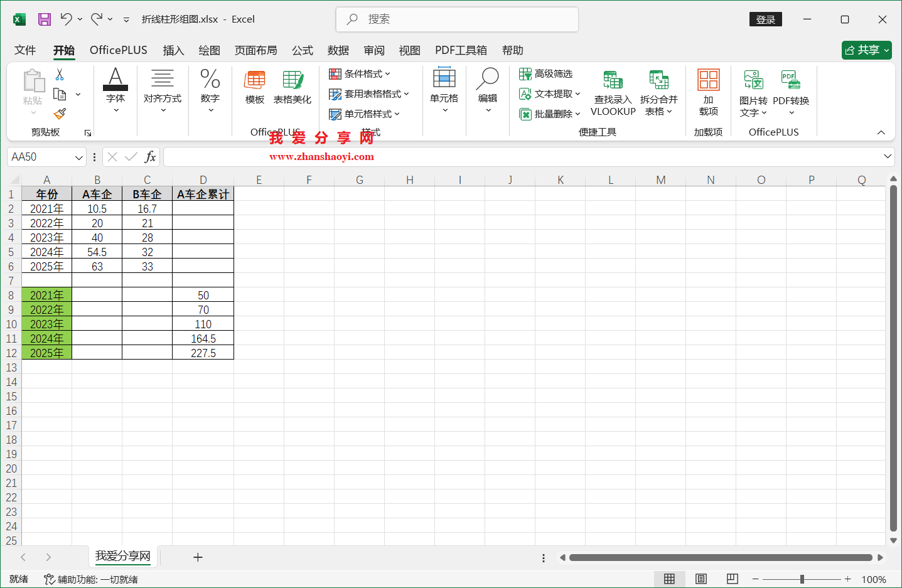The width and height of the screenshot is (902, 588).
Task: Click the Copy icon in clipboard group
Action: [60, 94]
